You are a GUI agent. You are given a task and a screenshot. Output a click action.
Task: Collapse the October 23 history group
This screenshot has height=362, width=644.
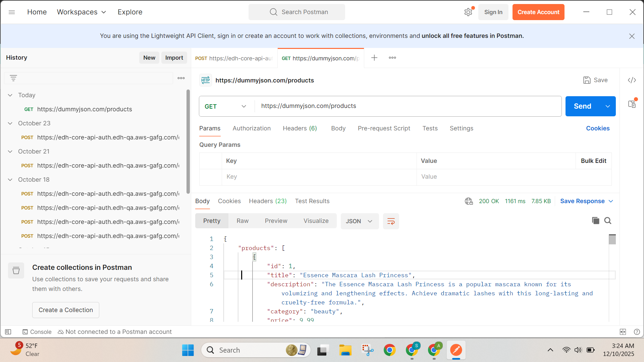10,123
